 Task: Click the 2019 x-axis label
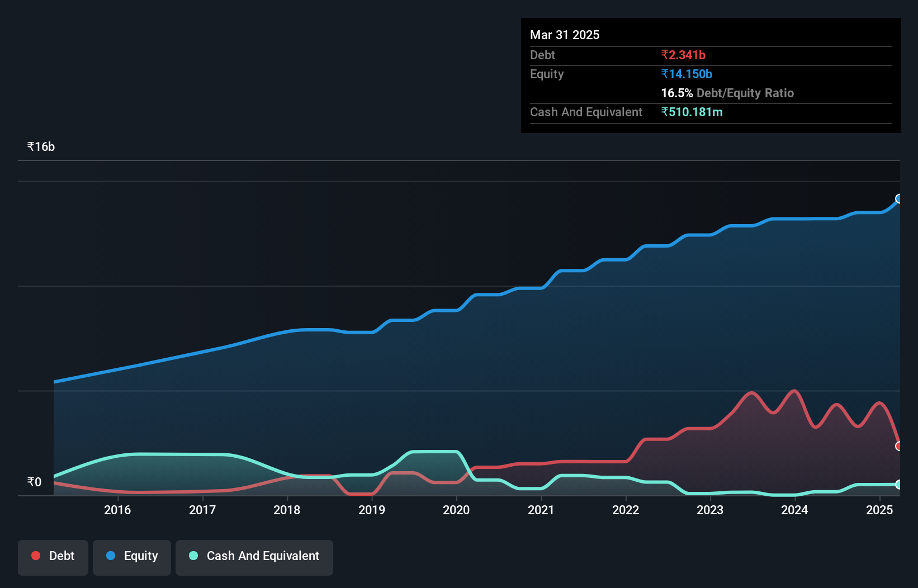[x=372, y=510]
